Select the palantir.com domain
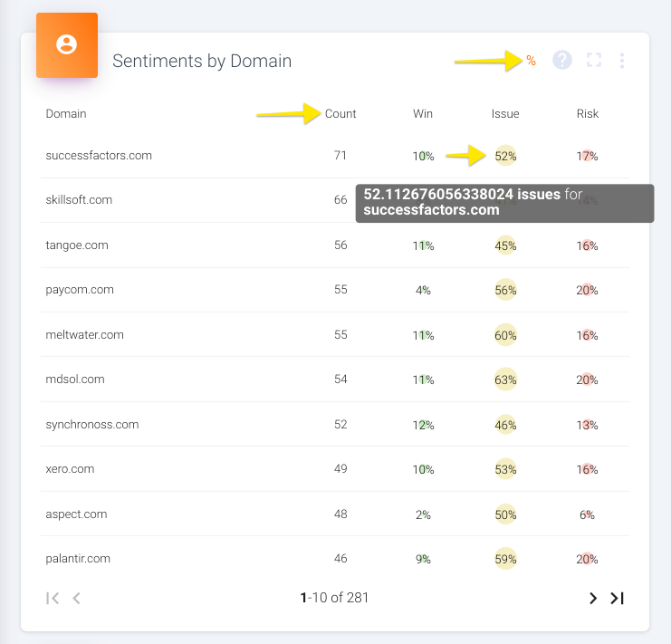This screenshot has width=671, height=644. (78, 559)
